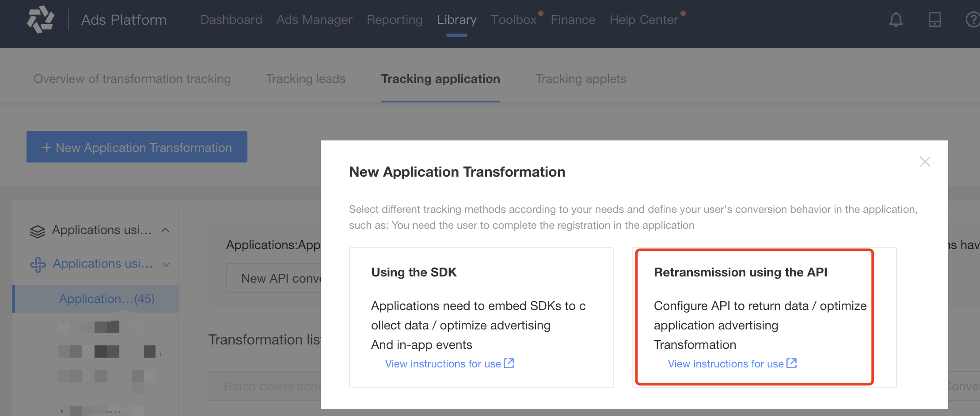Viewport: 980px width, 416px height.
Task: Collapse the first Applications sidebar section
Action: (165, 230)
